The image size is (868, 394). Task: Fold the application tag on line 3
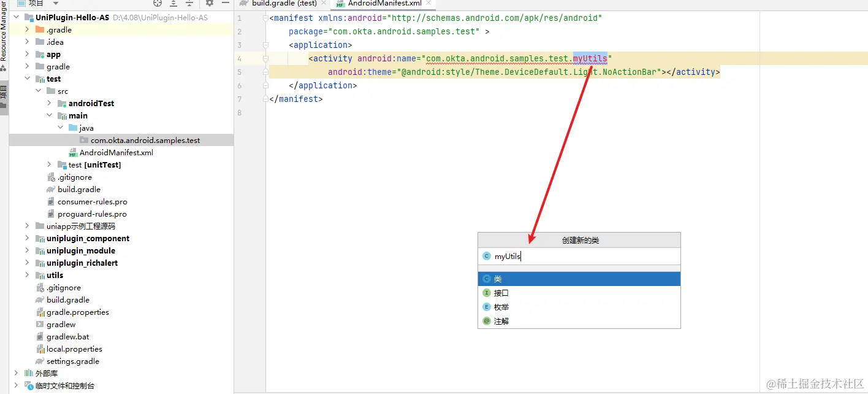coord(265,45)
